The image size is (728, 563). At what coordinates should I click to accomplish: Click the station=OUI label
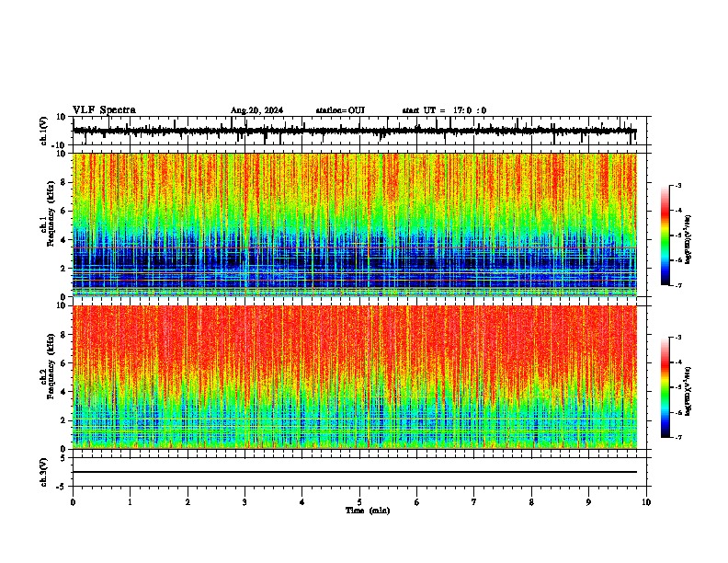pyautogui.click(x=340, y=110)
